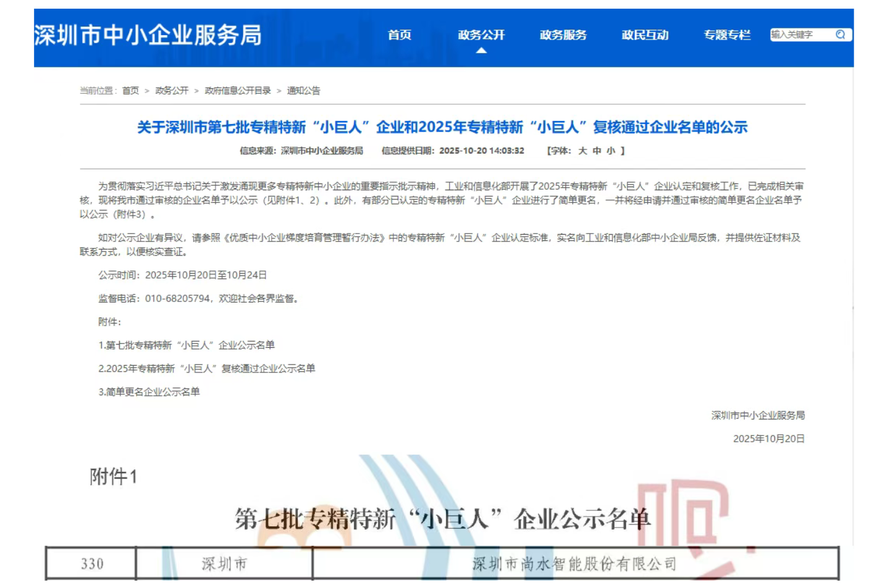Click the magnifier search icon

coord(840,35)
